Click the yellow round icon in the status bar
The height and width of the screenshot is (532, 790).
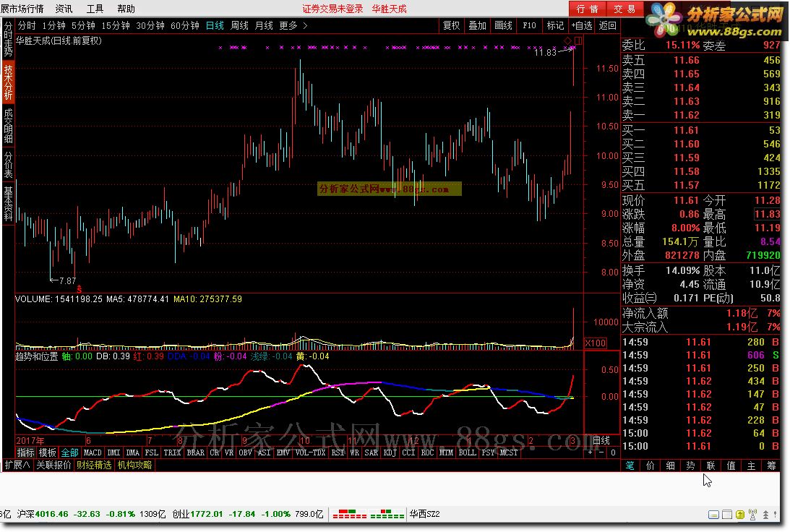coord(739,515)
